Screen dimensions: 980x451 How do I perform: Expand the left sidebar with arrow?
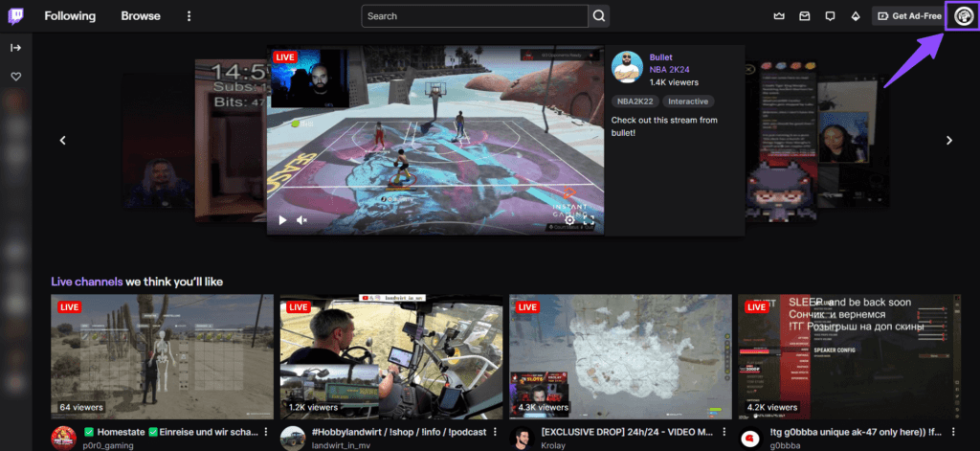click(16, 47)
